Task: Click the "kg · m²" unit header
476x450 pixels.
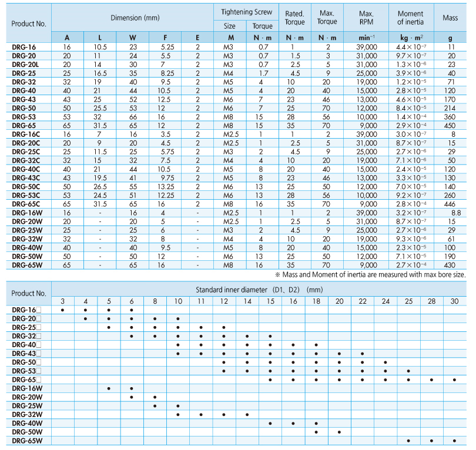Action: (x=411, y=38)
